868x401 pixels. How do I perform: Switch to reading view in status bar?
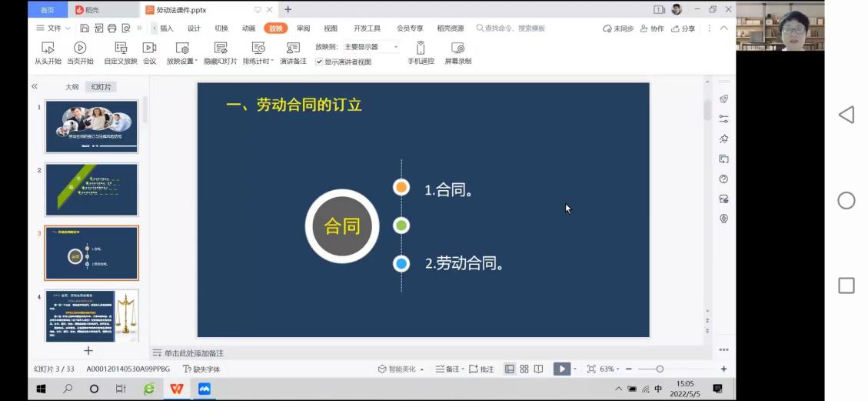[x=539, y=369]
